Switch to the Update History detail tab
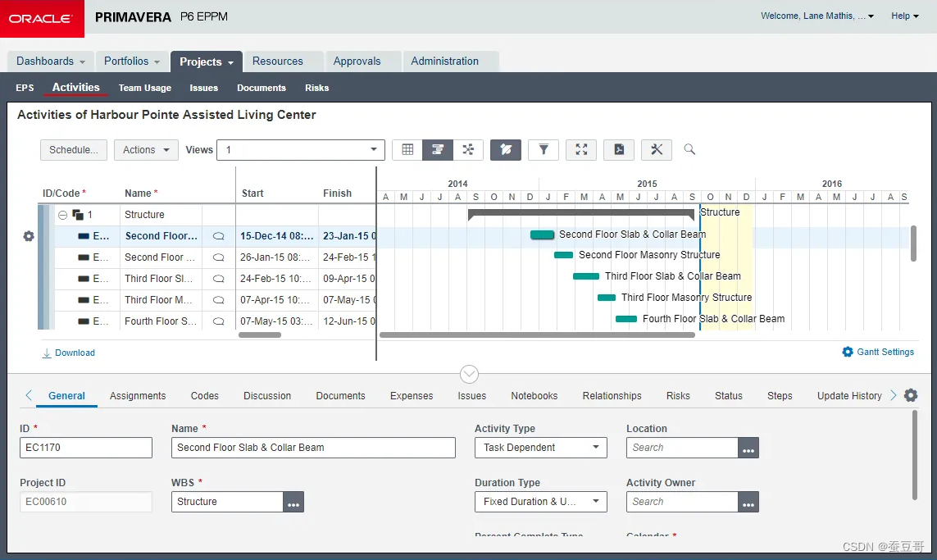The image size is (937, 560). 849,396
